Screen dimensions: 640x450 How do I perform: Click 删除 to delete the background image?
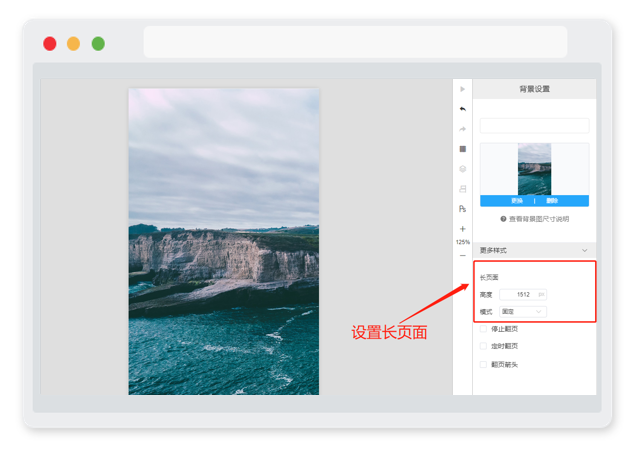pyautogui.click(x=552, y=200)
